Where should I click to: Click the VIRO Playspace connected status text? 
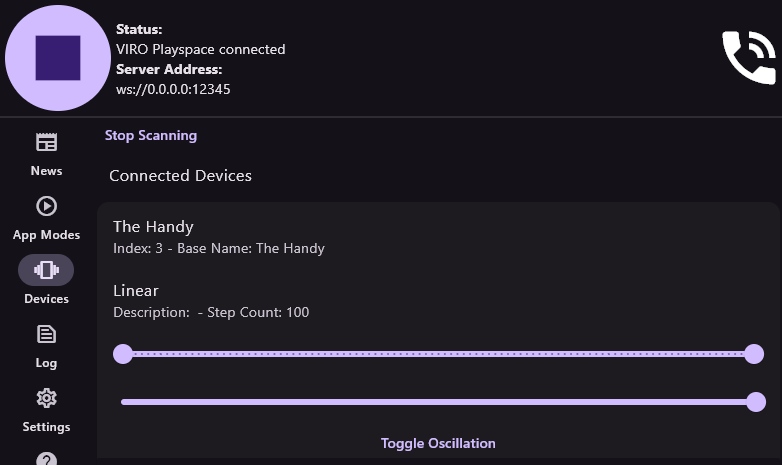pyautogui.click(x=200, y=49)
